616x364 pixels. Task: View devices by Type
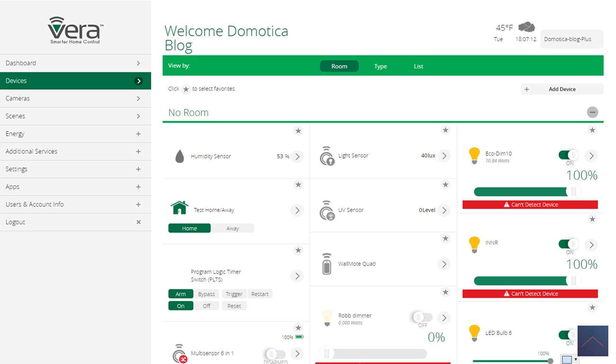click(x=380, y=66)
